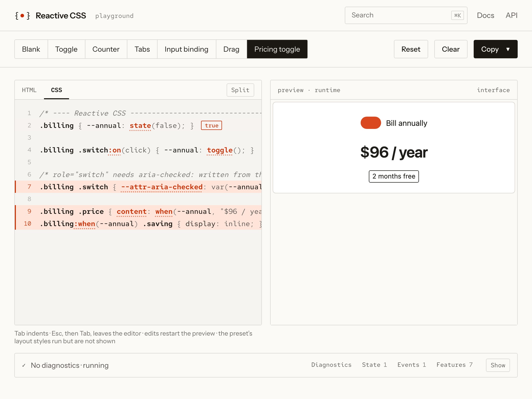The height and width of the screenshot is (399, 532).
Task: Click the 'preview · runtime' label
Action: click(x=309, y=90)
